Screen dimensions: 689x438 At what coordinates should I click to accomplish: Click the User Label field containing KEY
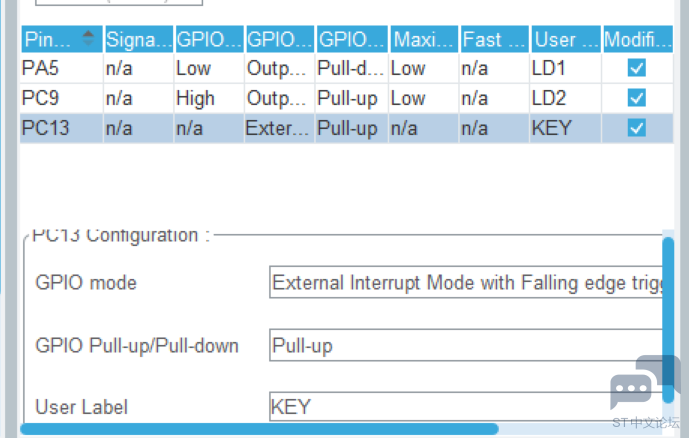(466, 406)
